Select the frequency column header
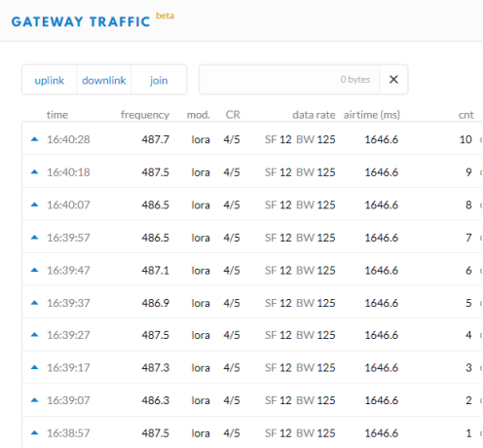This screenshot has width=483, height=448. [x=145, y=115]
